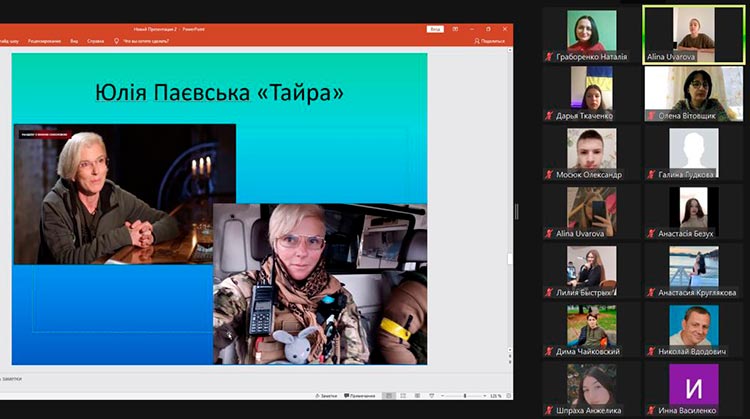750x419 pixels.
Task: Start Slide Show icon in status bar
Action: coord(430,396)
